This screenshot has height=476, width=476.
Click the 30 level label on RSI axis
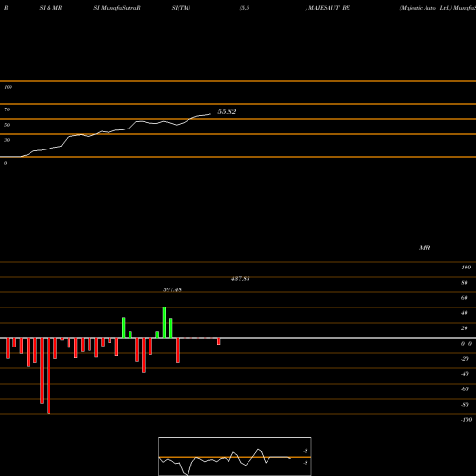click(x=7, y=140)
